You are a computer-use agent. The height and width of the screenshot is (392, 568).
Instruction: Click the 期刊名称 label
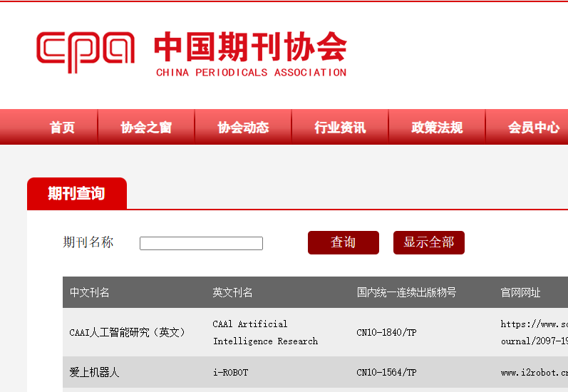[88, 242]
